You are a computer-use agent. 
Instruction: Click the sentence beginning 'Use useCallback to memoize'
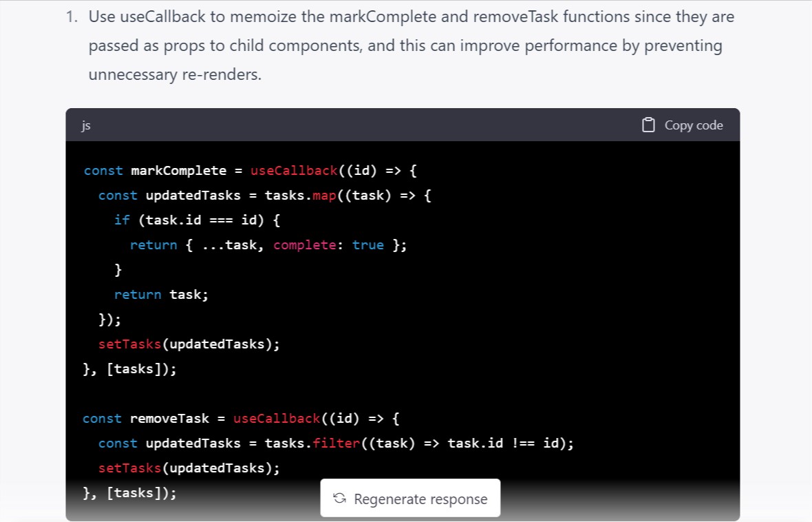pyautogui.click(x=412, y=45)
